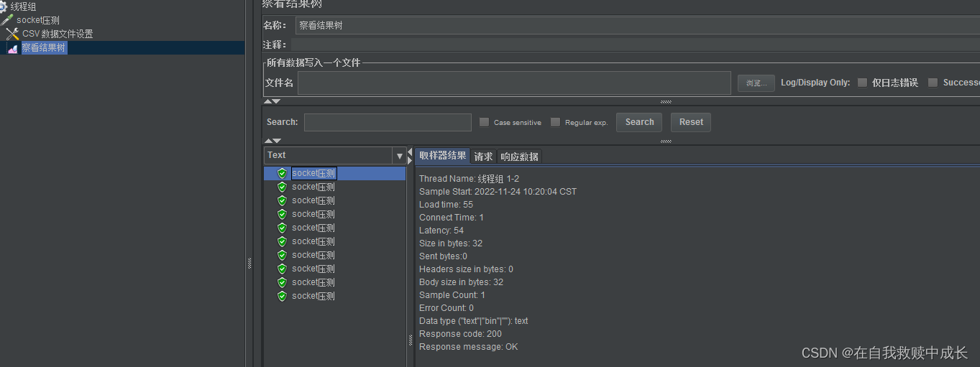Click the 'Connect Time: 1' line
The image size is (980, 367).
pos(452,218)
